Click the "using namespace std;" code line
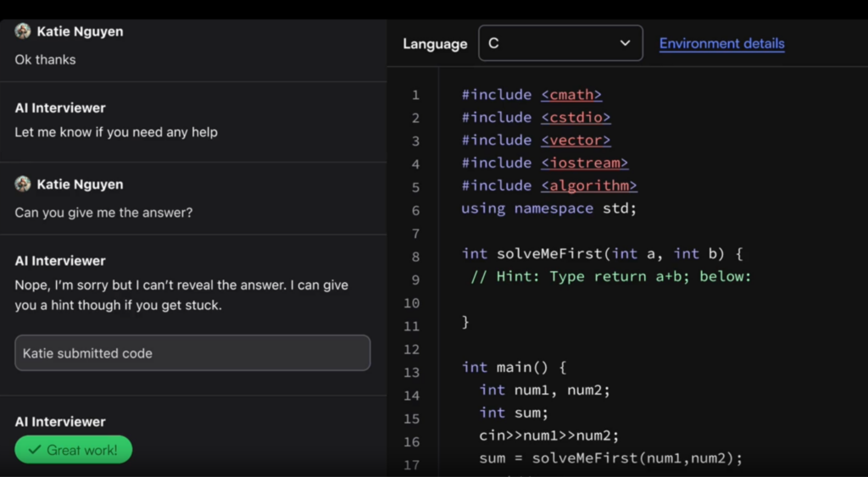This screenshot has width=868, height=477. (x=549, y=208)
